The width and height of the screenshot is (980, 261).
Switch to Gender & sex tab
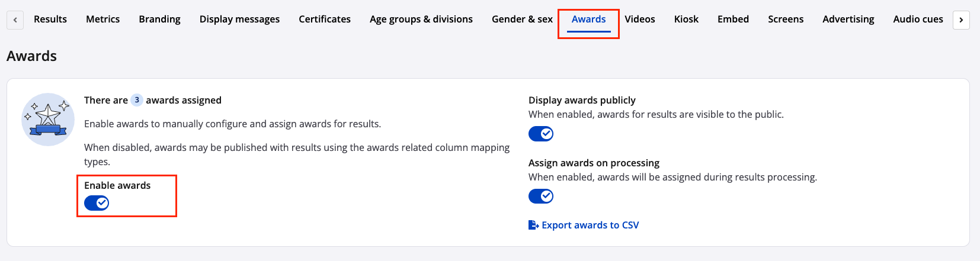(522, 19)
